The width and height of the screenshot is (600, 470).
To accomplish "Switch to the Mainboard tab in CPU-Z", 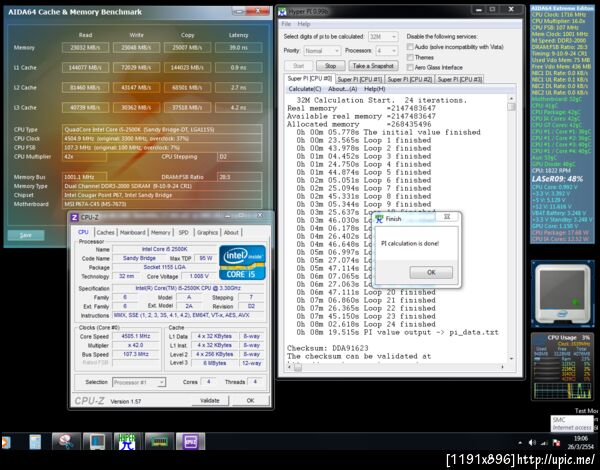I will 133,232.
